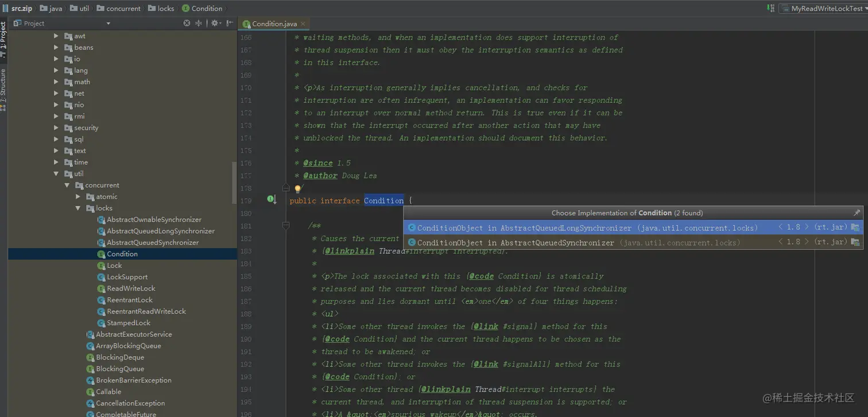Open the 1: Project side tab
The height and width of the screenshot is (417, 868).
(3, 39)
